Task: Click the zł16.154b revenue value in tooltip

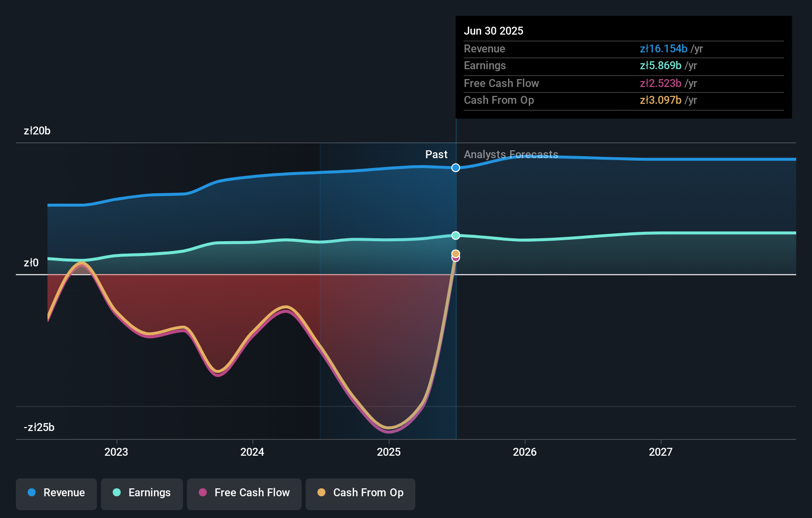Action: coord(663,49)
